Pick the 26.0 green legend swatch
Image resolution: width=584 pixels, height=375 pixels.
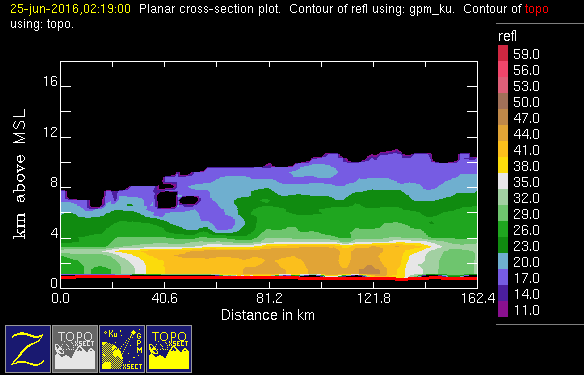[503, 229]
